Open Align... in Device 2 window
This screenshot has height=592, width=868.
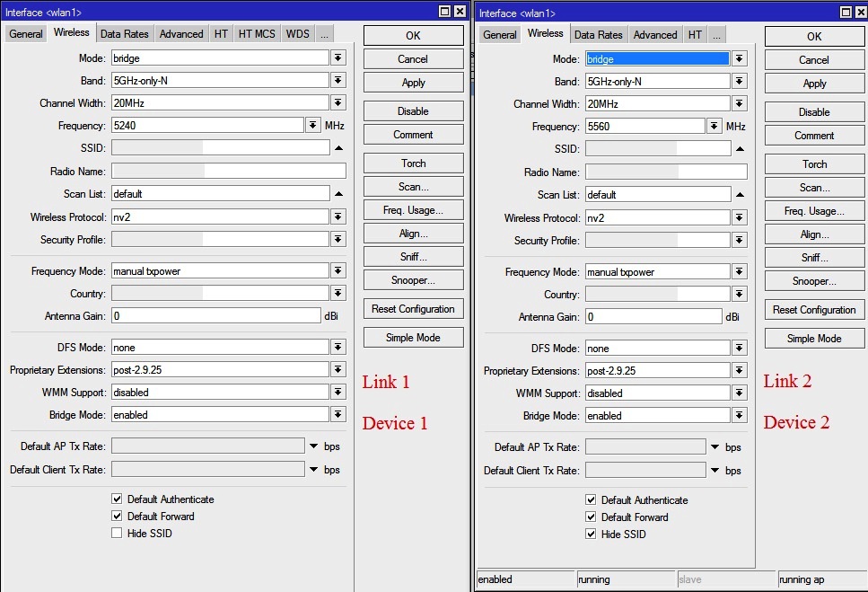pyautogui.click(x=814, y=234)
